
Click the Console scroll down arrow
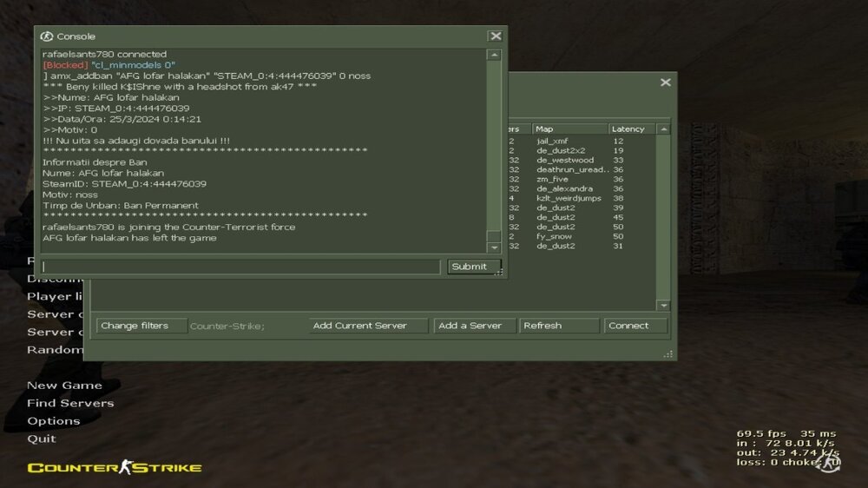(495, 247)
